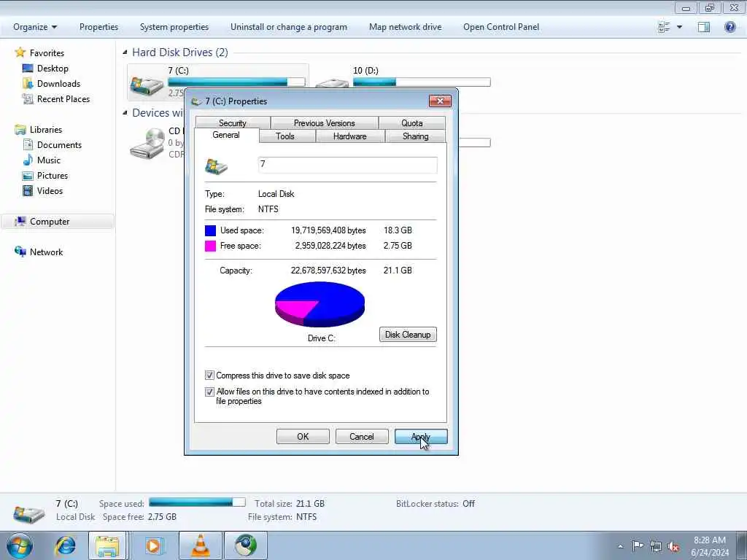Open the Organize dropdown menu
This screenshot has height=560, width=747.
(x=35, y=27)
